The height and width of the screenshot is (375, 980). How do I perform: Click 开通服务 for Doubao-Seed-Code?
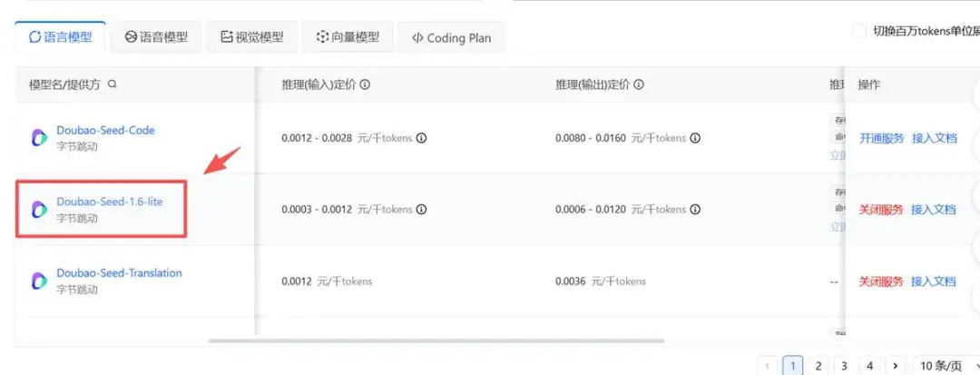881,138
